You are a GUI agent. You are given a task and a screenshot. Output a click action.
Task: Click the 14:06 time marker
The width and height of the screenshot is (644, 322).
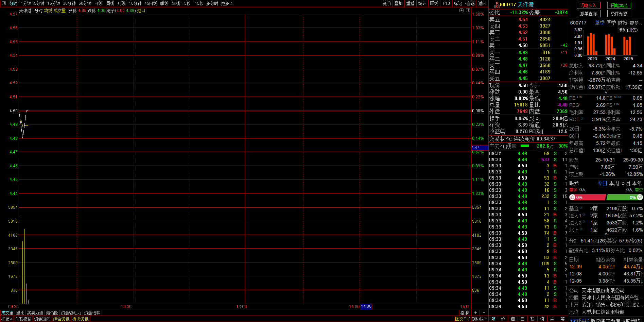coord(366,307)
